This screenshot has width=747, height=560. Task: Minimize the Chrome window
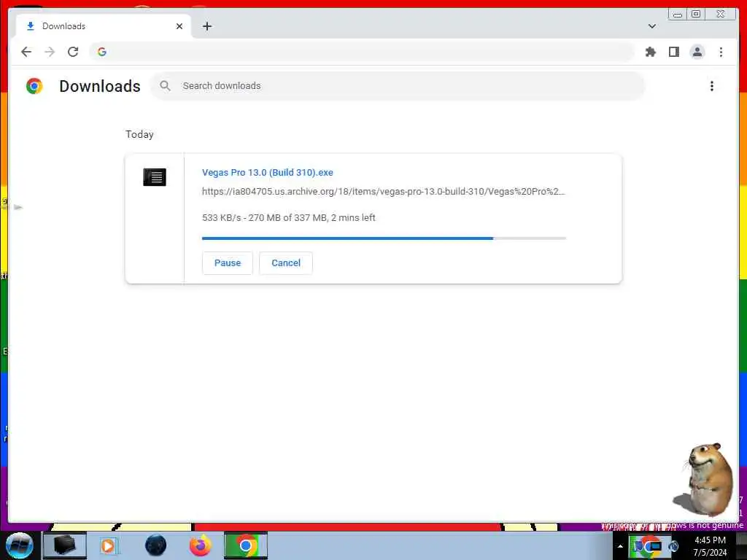pos(678,15)
